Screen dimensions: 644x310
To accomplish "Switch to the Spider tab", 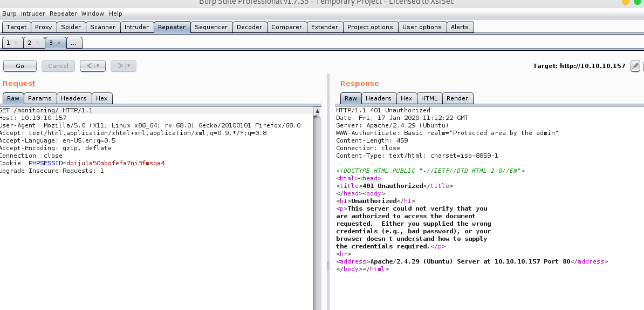I will pyautogui.click(x=71, y=27).
